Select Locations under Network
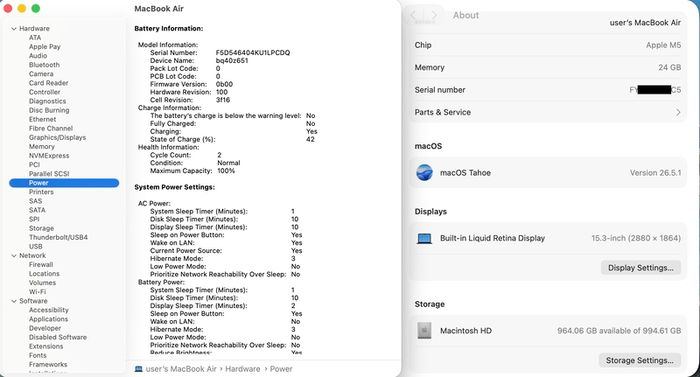Viewport: 700px width, 377px height. tap(44, 274)
